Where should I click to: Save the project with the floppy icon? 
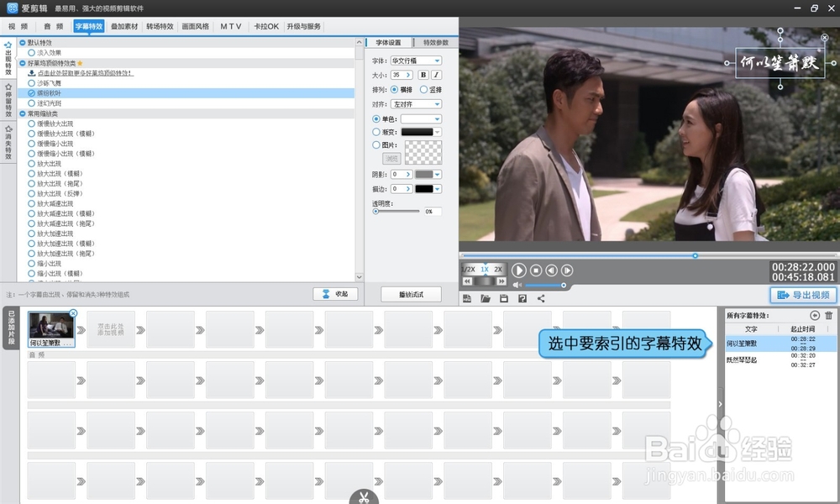pyautogui.click(x=503, y=298)
